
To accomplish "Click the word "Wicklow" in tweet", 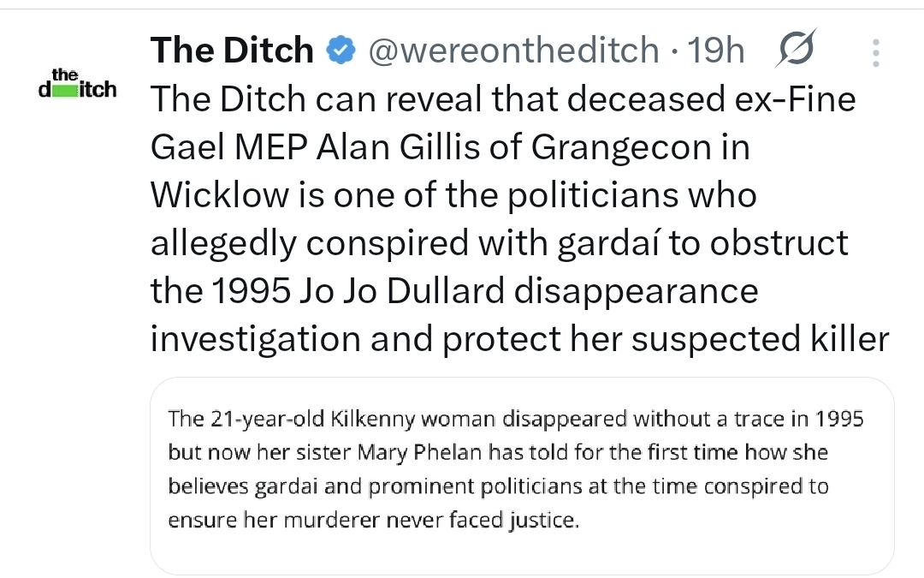I will 220,196.
